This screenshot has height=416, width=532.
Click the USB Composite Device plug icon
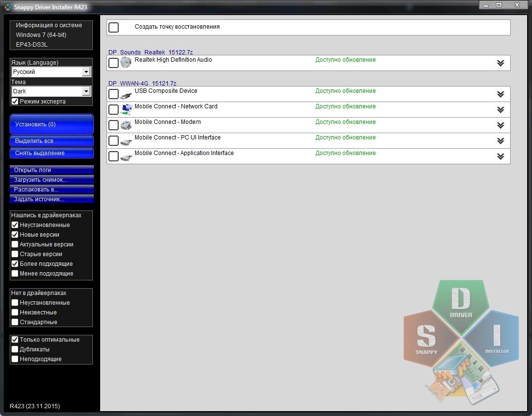pyautogui.click(x=126, y=95)
